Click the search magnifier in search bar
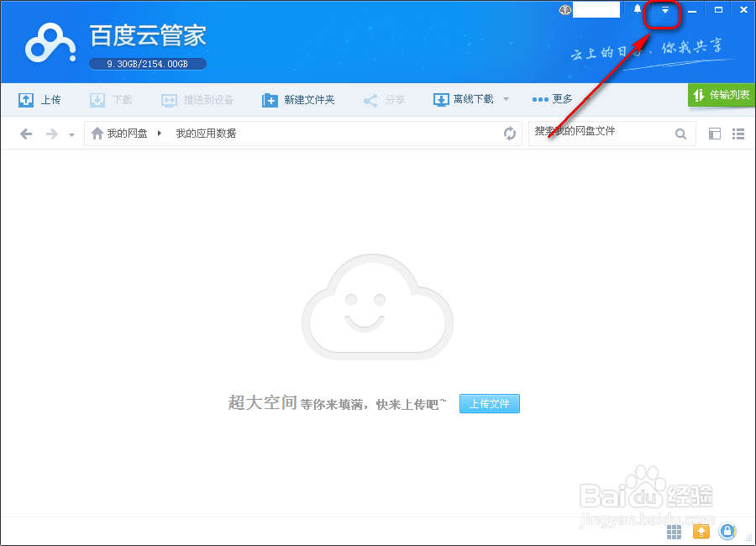This screenshot has width=756, height=546. tap(680, 133)
